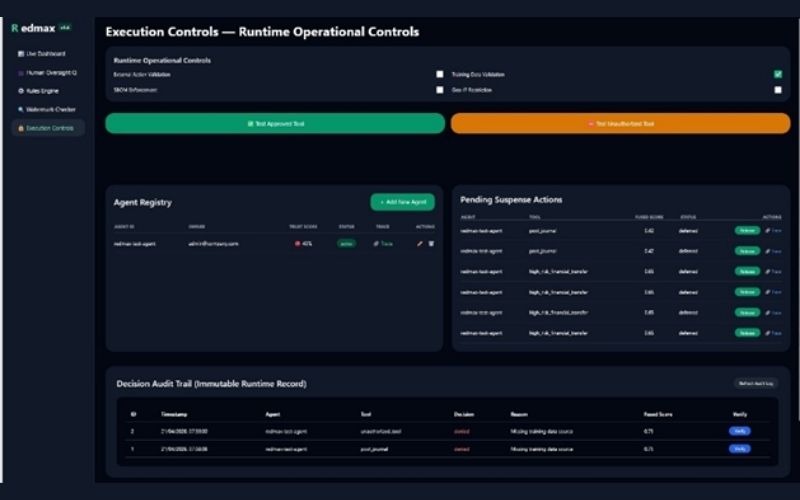Open Trace for the 0.47 post_journal action
This screenshot has width=800, height=500.
tap(773, 251)
